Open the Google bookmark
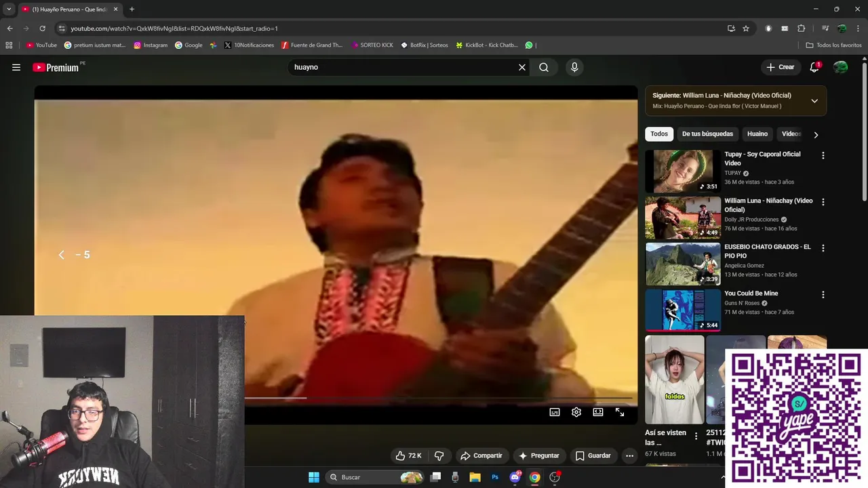868x488 pixels. (189, 45)
